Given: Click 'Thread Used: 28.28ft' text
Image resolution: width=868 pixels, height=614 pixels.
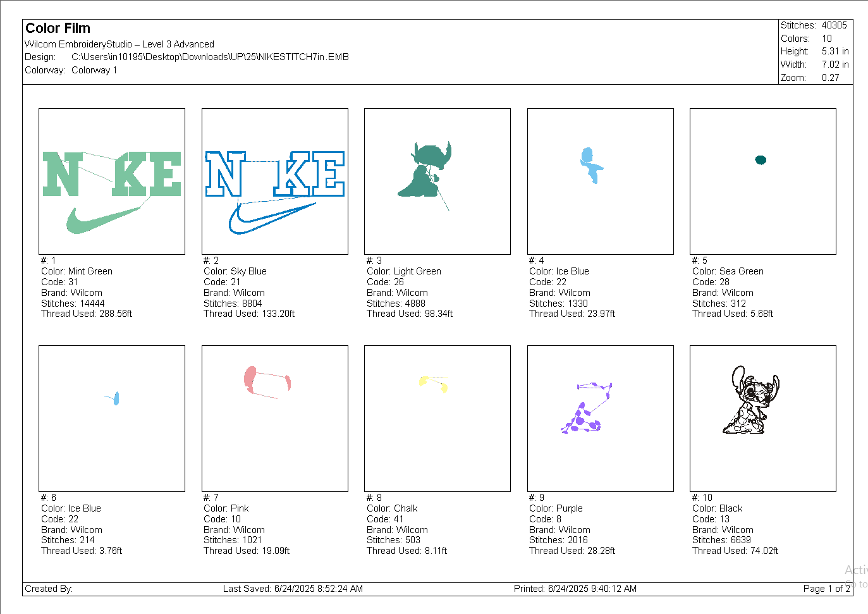Looking at the screenshot, I should [x=572, y=551].
